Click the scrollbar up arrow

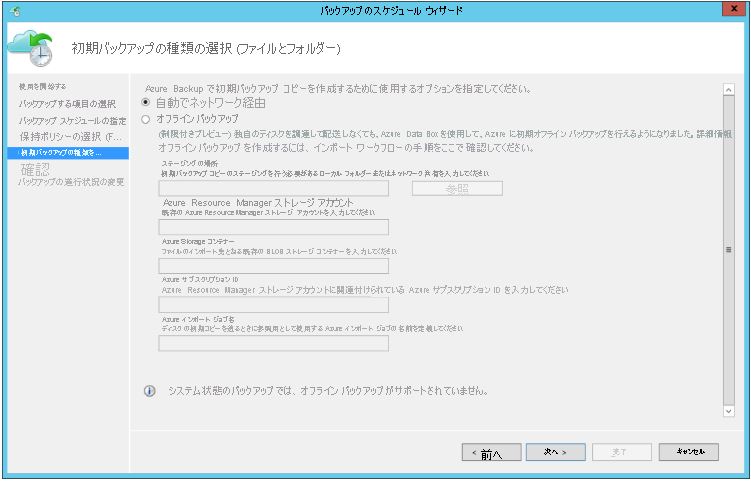(x=728, y=90)
